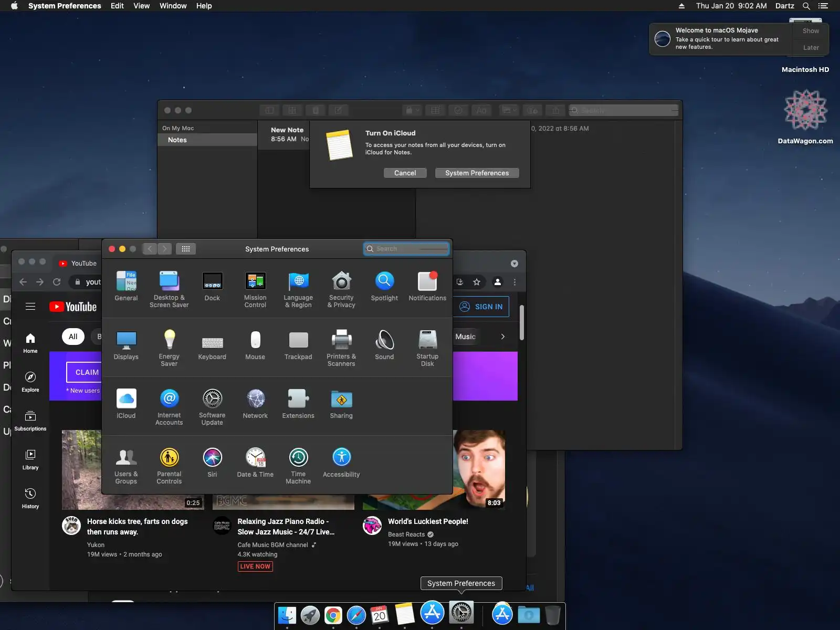
Task: Select the New Note entry in Notes list
Action: click(283, 134)
